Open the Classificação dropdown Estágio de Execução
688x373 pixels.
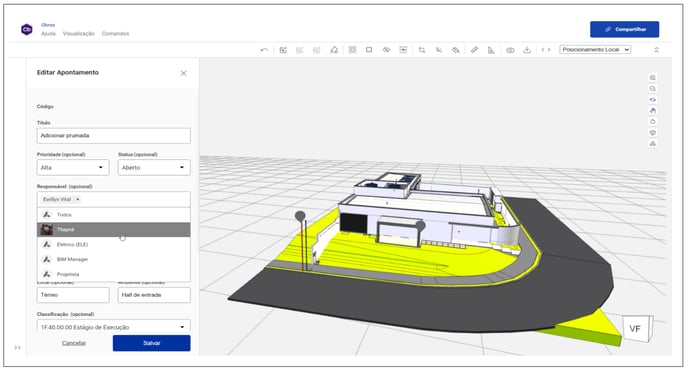114,326
